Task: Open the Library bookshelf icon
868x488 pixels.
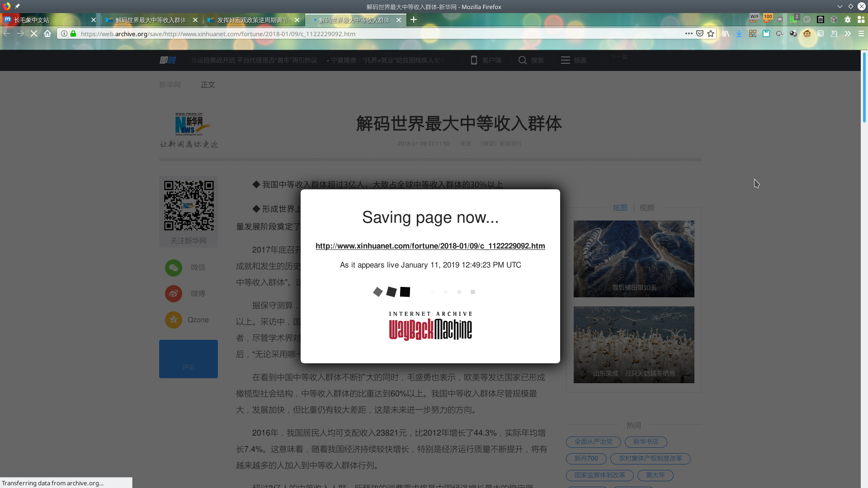Action: click(x=726, y=34)
